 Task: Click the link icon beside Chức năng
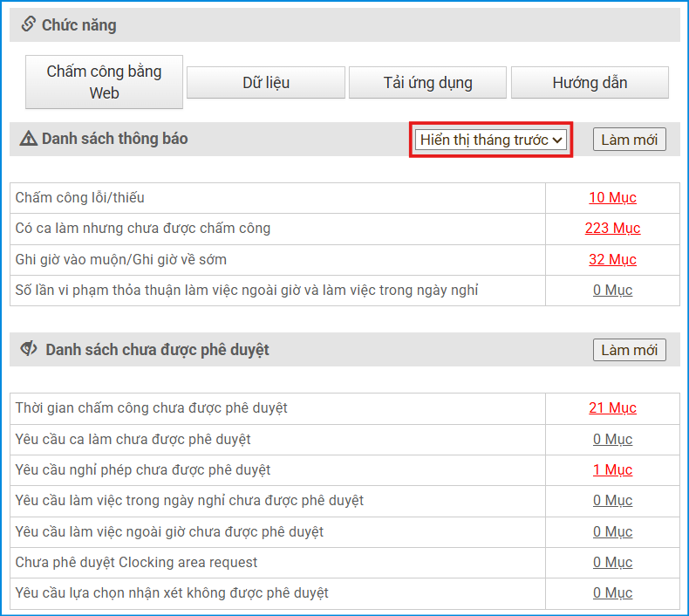click(x=28, y=24)
